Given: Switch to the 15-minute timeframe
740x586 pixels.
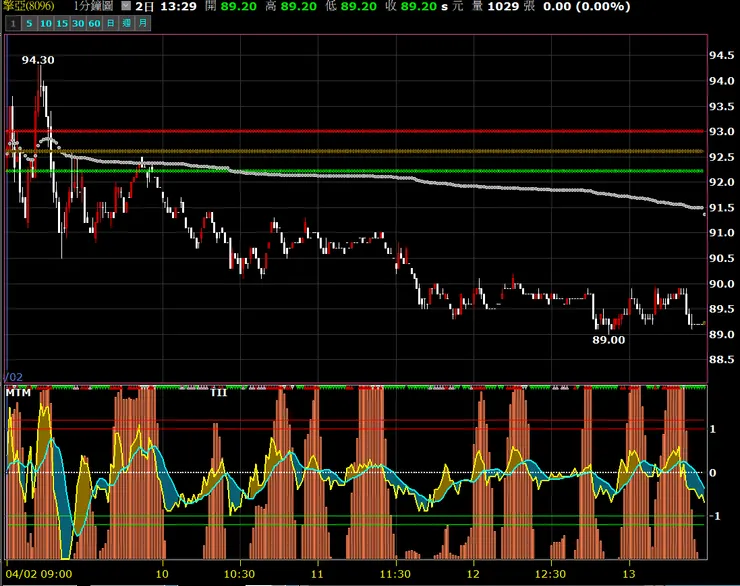Looking at the screenshot, I should pos(62,23).
